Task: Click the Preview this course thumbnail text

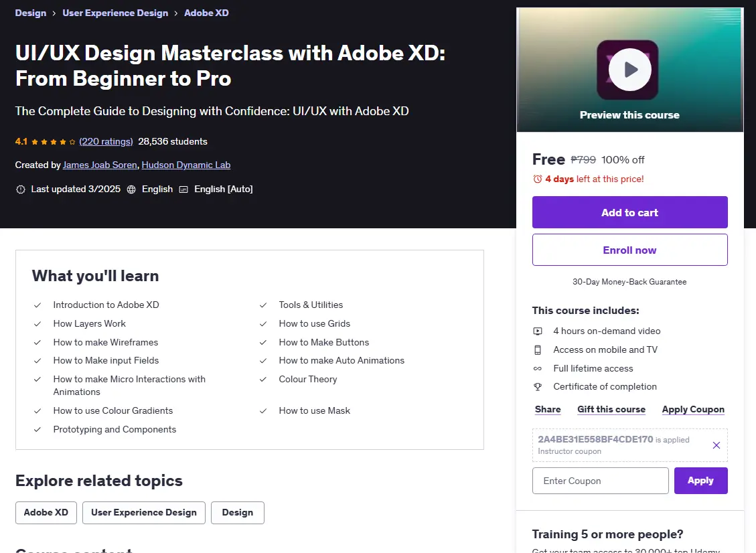Action: (629, 115)
